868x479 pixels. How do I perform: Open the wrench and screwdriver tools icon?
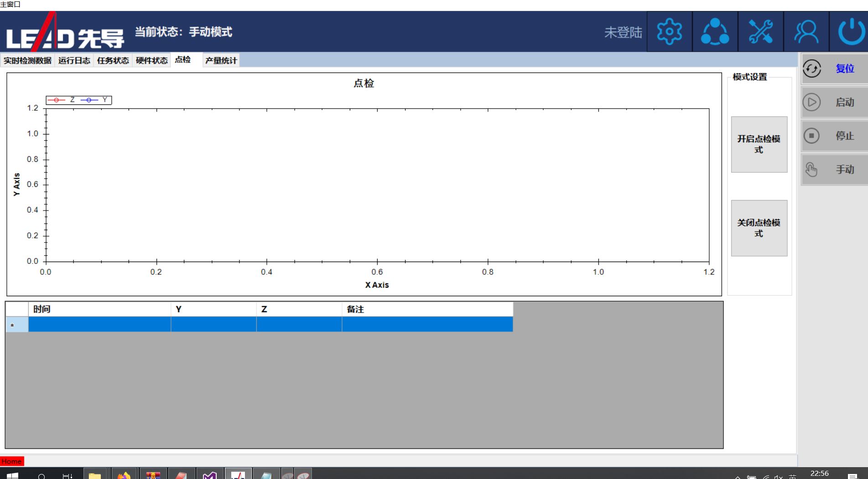[x=760, y=32]
